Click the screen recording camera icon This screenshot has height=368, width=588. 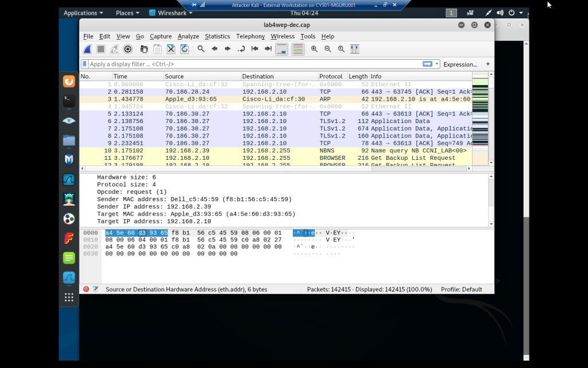(x=470, y=13)
